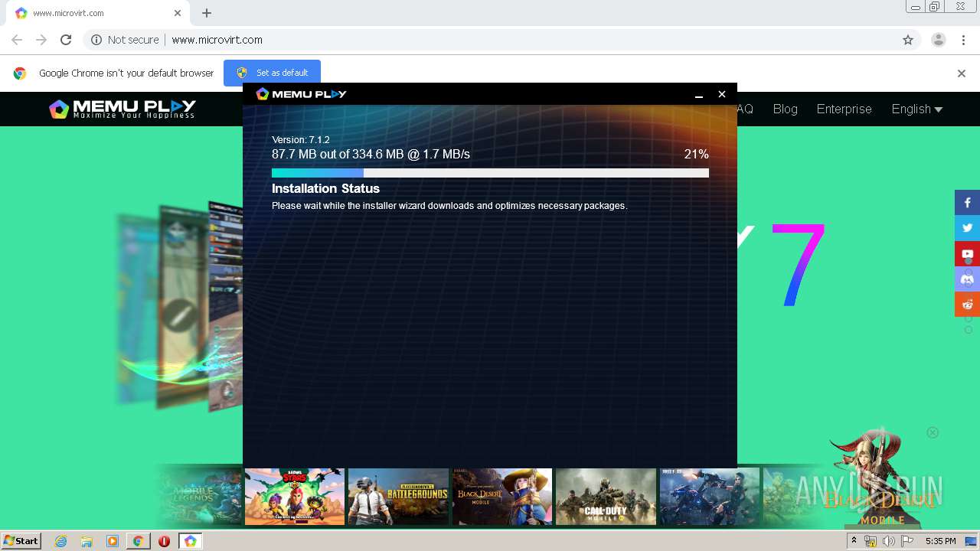Click the Twitter share icon

pyautogui.click(x=967, y=228)
